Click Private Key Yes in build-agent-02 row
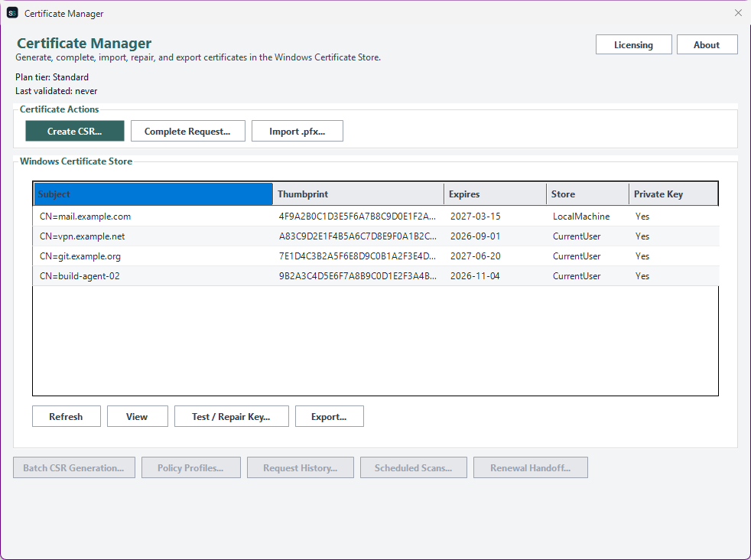The image size is (751, 560). click(642, 276)
